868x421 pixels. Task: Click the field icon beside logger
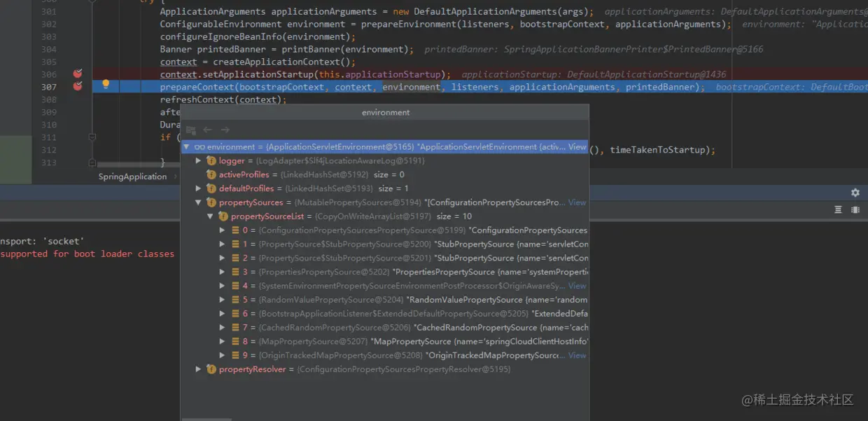(x=211, y=161)
